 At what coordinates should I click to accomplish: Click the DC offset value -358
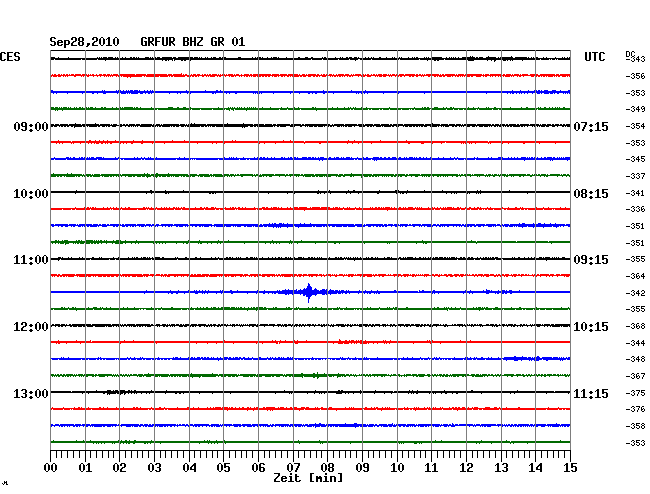click(635, 426)
